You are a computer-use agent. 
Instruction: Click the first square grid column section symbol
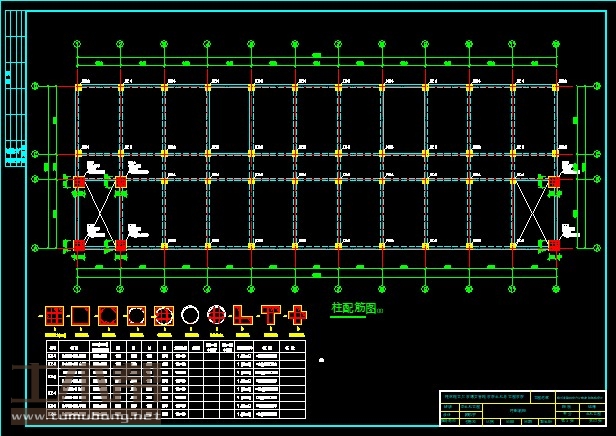coord(54,316)
